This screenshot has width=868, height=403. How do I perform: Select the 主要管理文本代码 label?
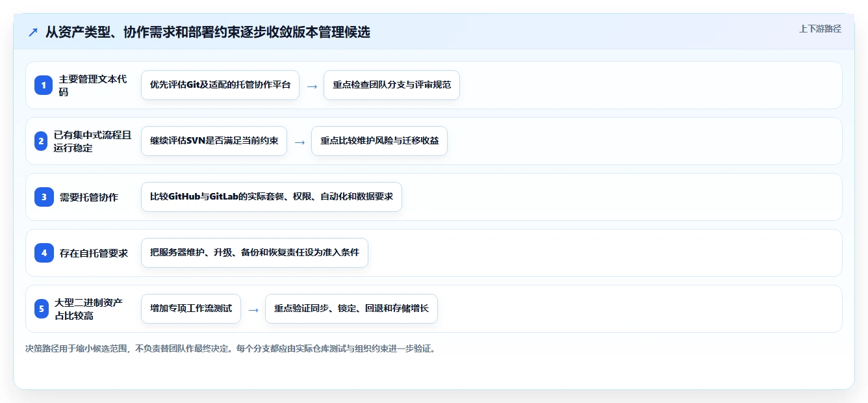[x=94, y=85]
